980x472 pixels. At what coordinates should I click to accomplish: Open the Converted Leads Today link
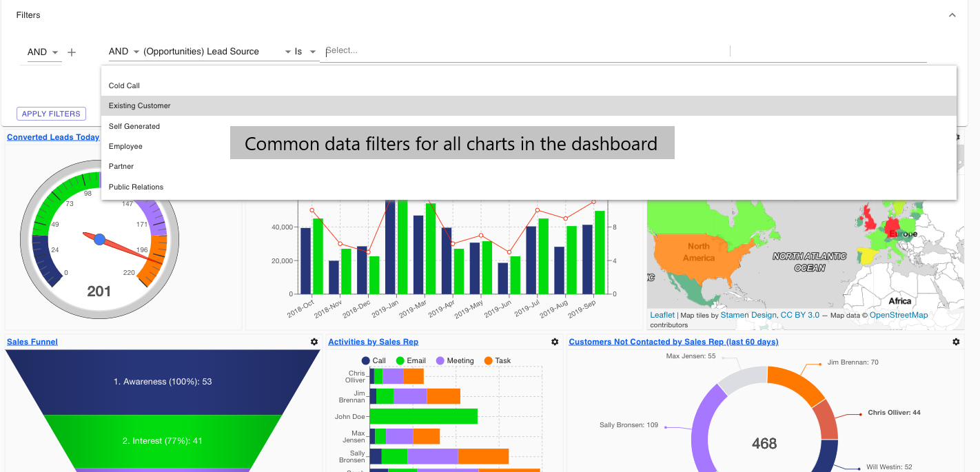coord(52,136)
